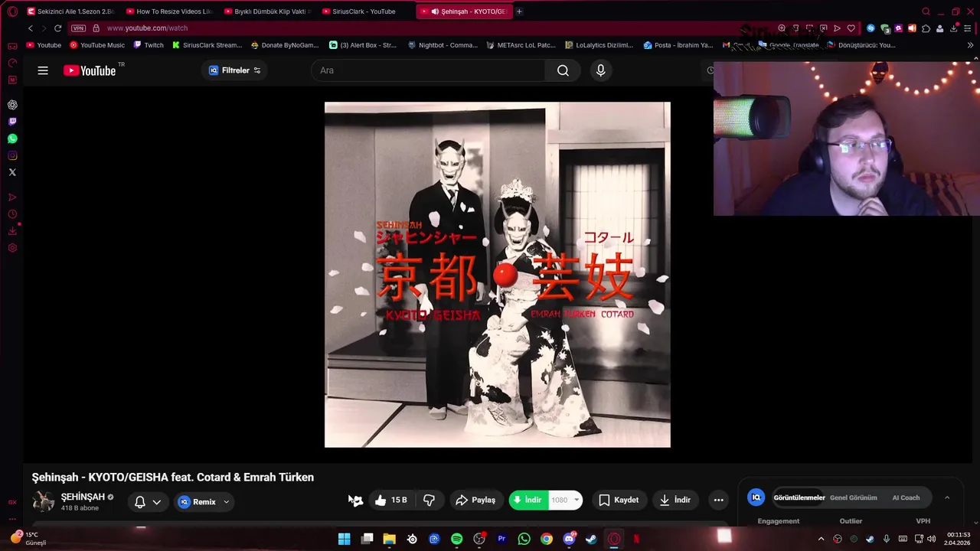980x551 pixels.
Task: Switch to How To Resize Videos tab
Action: pyautogui.click(x=168, y=11)
